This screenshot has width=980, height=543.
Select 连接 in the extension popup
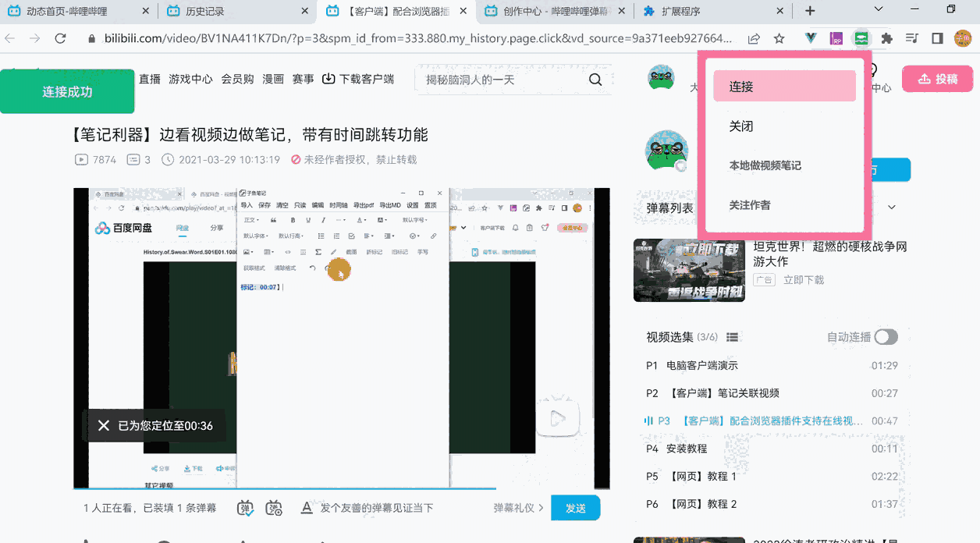(783, 87)
